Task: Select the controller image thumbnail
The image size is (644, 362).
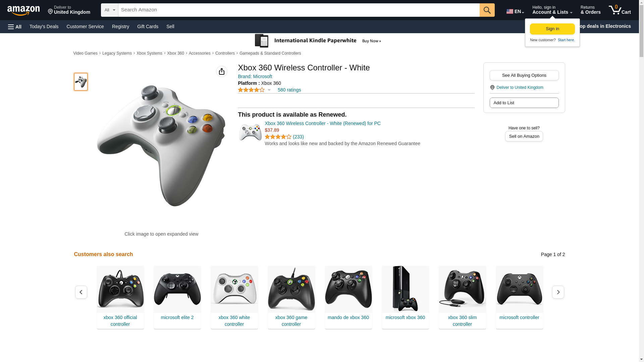Action: pos(81,82)
